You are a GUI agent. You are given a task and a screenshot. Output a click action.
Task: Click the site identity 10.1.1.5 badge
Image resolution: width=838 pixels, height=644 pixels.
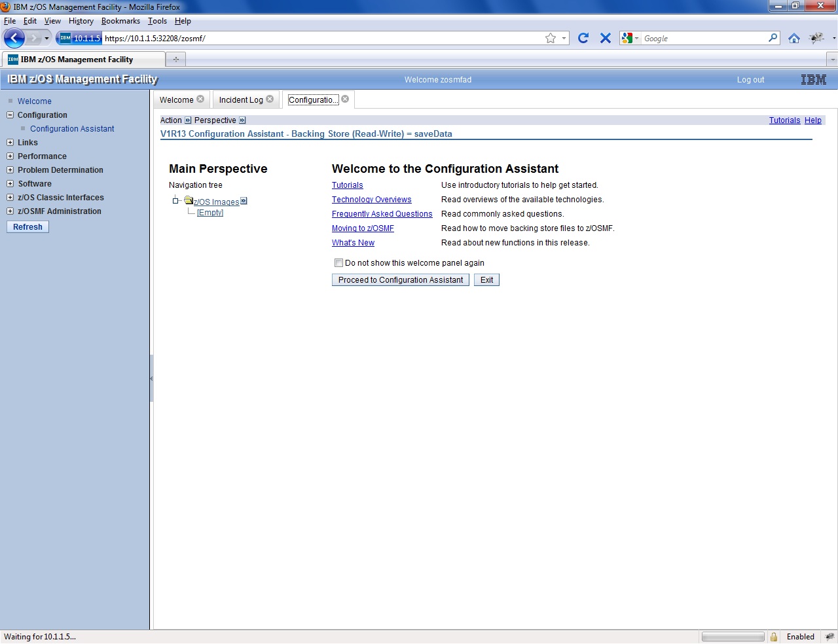[x=80, y=38]
